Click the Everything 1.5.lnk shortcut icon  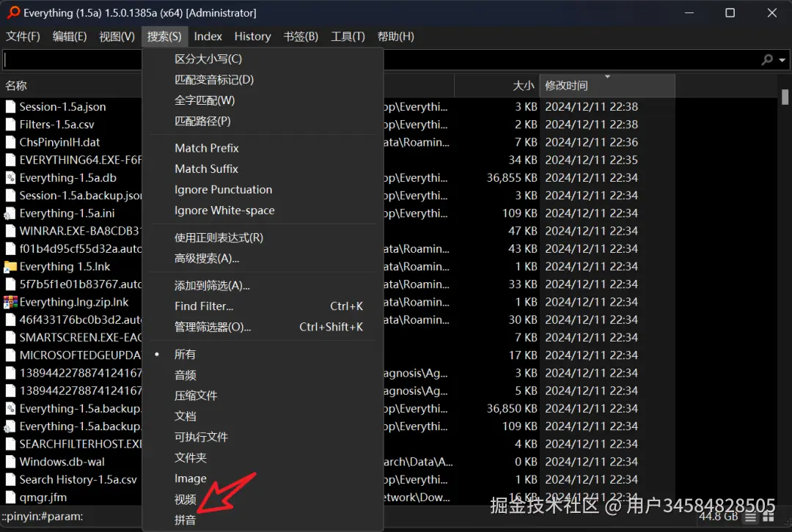pos(10,267)
